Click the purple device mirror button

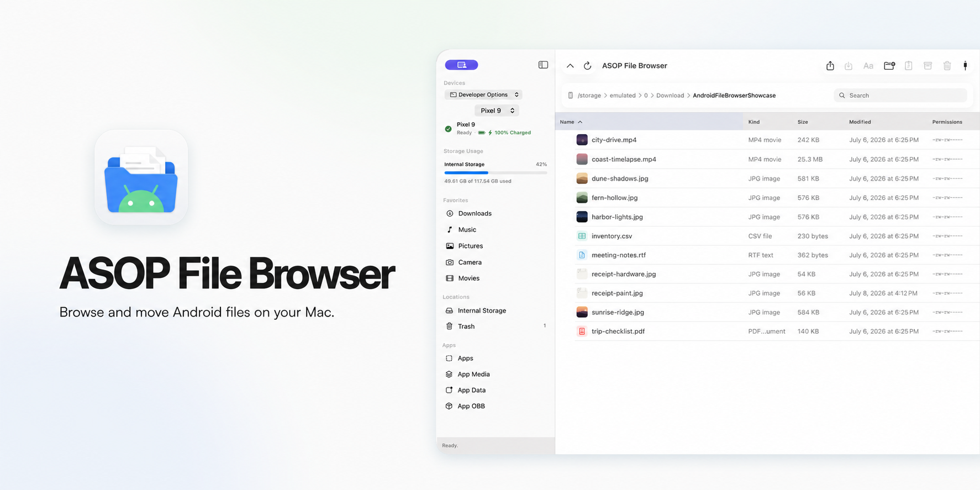[x=461, y=65]
